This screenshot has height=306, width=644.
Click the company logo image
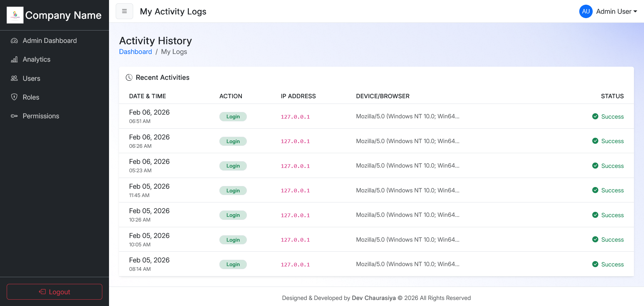15,15
